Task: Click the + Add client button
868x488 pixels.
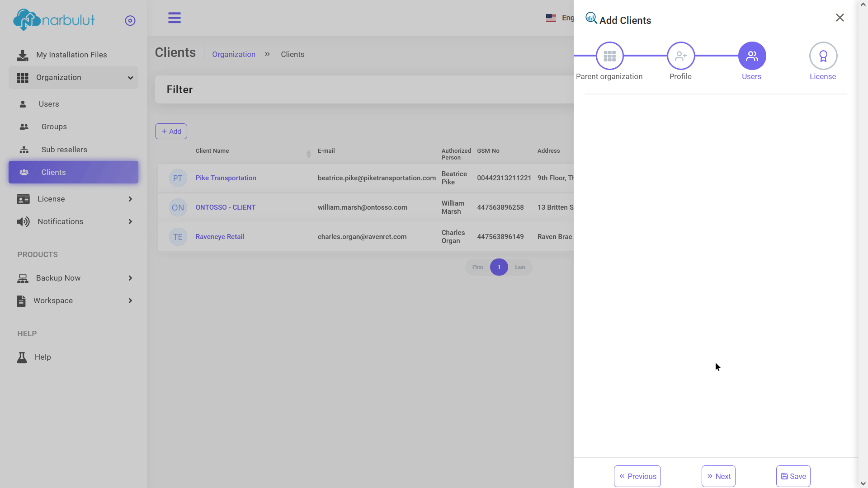Action: pos(171,131)
